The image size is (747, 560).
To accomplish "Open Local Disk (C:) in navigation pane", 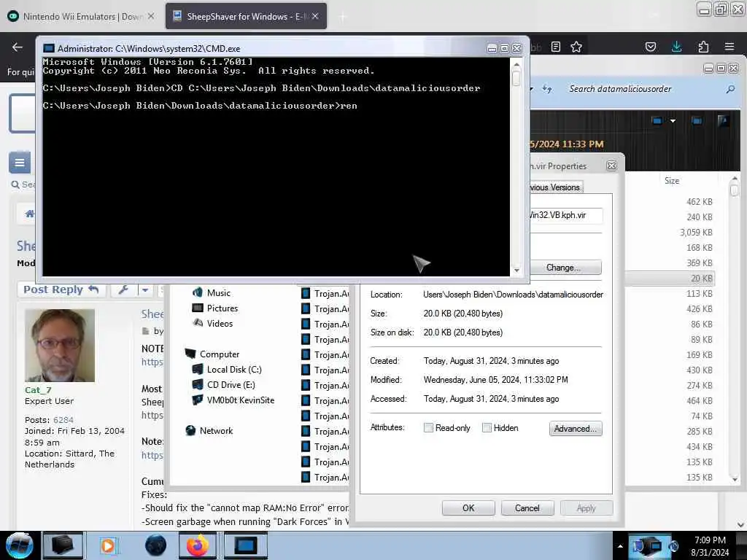I will (x=234, y=370).
